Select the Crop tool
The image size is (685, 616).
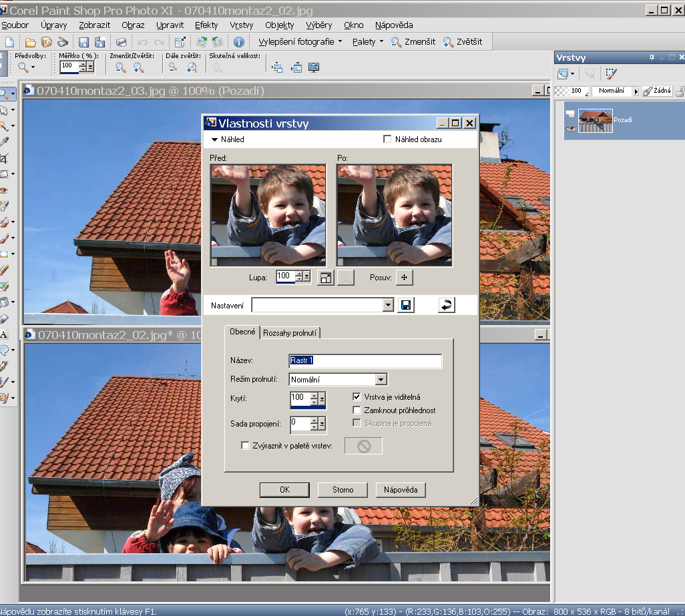point(4,158)
